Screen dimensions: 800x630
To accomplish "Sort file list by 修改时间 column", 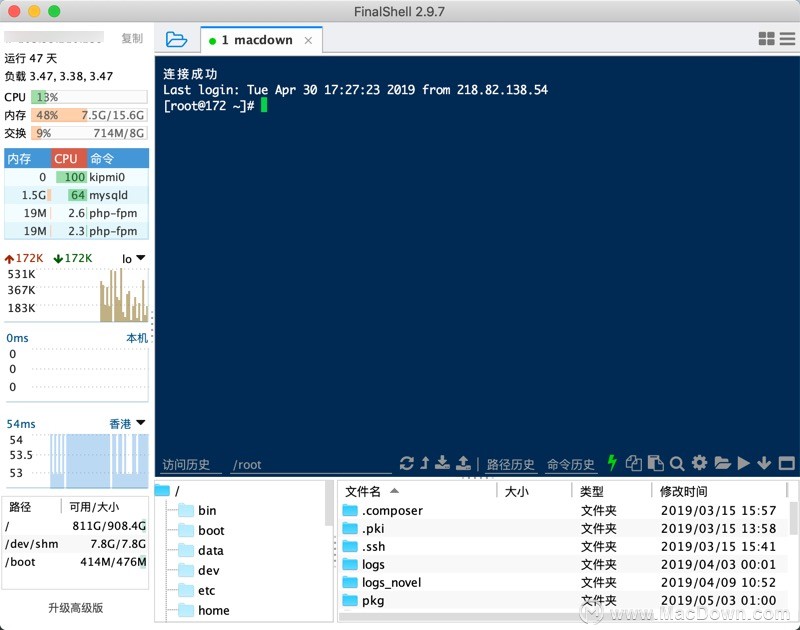I will tap(719, 491).
